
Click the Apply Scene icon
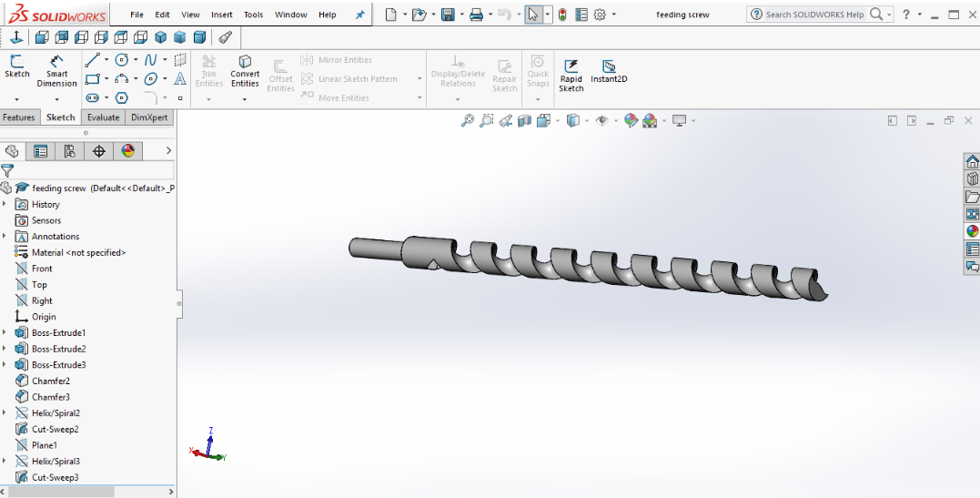point(650,120)
